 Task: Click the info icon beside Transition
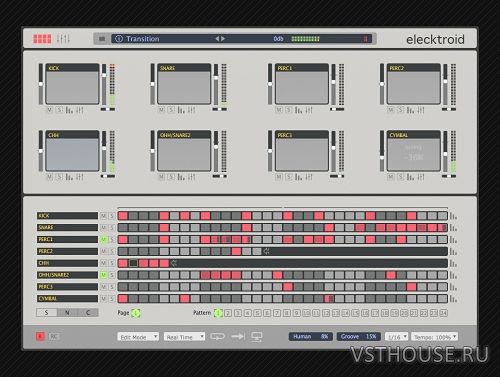pyautogui.click(x=119, y=39)
